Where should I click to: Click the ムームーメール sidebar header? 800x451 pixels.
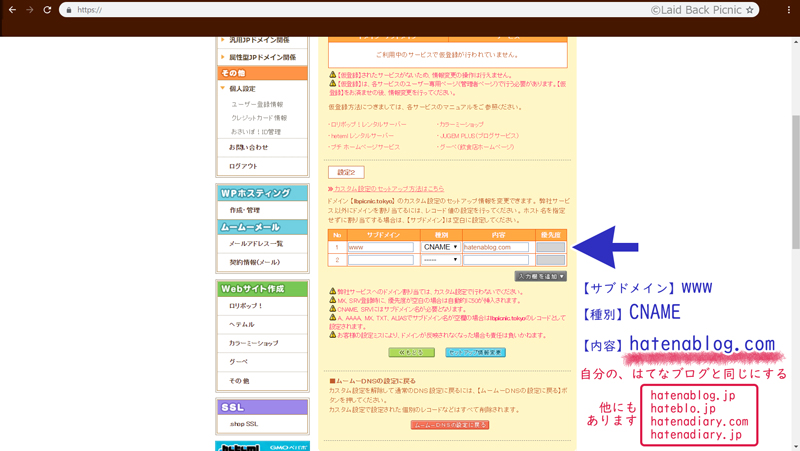click(262, 227)
